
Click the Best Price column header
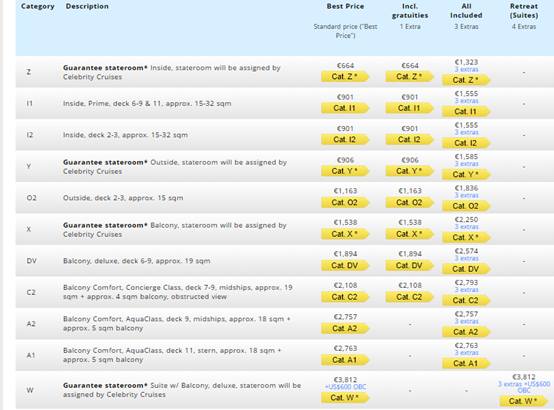[x=345, y=6]
